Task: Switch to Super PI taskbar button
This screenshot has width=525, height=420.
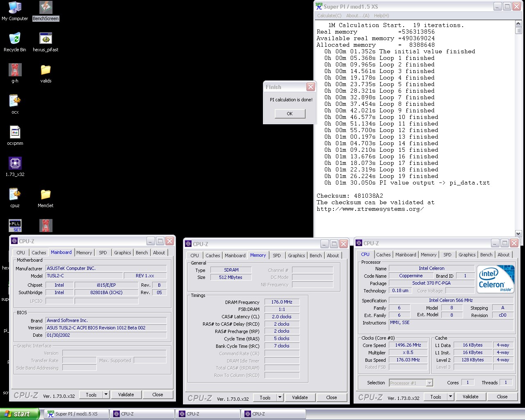Action: click(x=77, y=414)
